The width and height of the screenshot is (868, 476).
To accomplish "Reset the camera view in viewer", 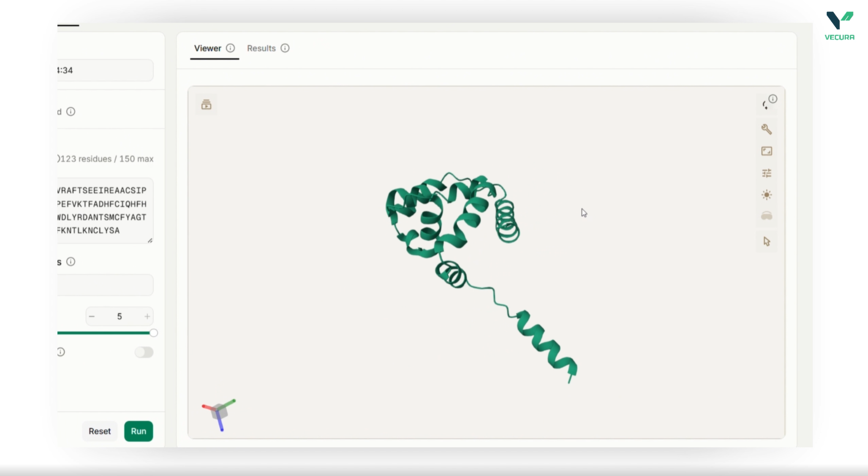I will tap(765, 105).
